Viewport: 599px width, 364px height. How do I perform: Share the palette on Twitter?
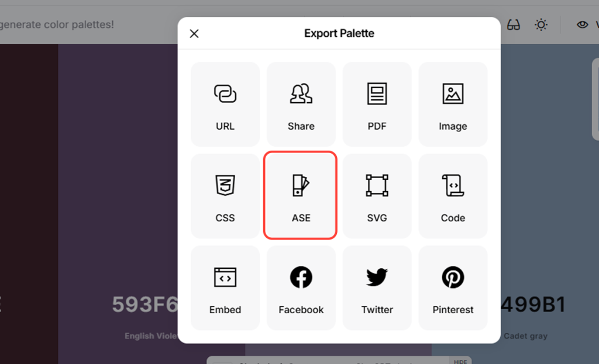pyautogui.click(x=377, y=287)
